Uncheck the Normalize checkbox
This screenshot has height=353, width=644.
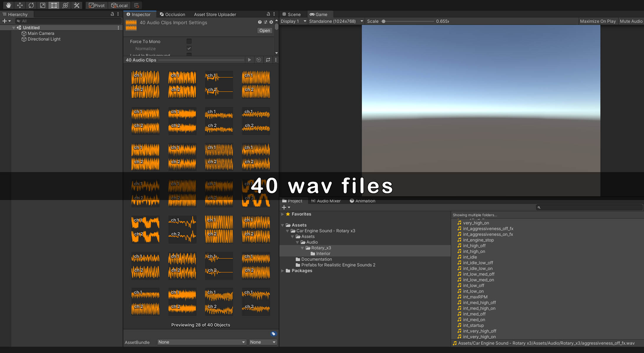click(189, 48)
